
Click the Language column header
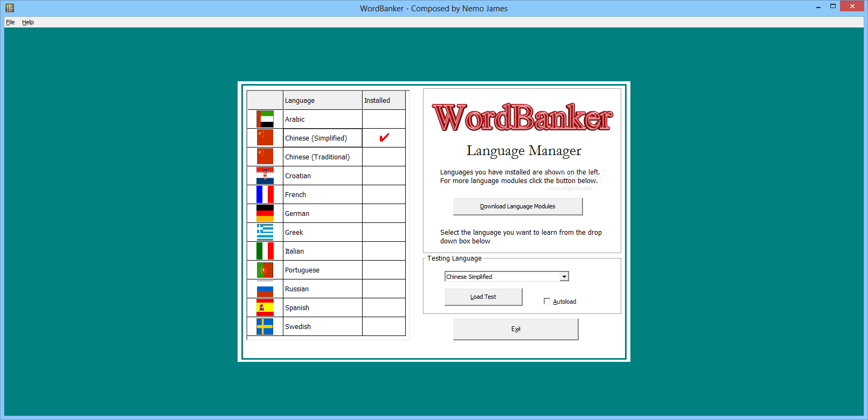[x=323, y=100]
